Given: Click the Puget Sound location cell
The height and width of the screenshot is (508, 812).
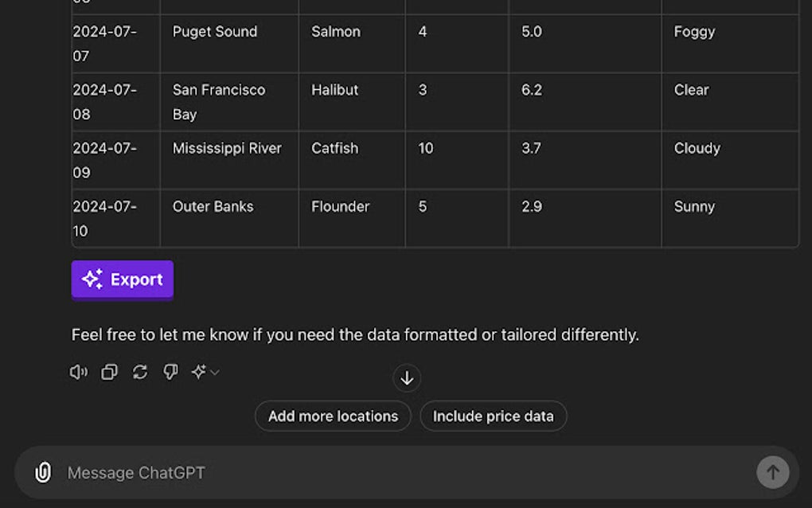Looking at the screenshot, I should click(x=215, y=32).
